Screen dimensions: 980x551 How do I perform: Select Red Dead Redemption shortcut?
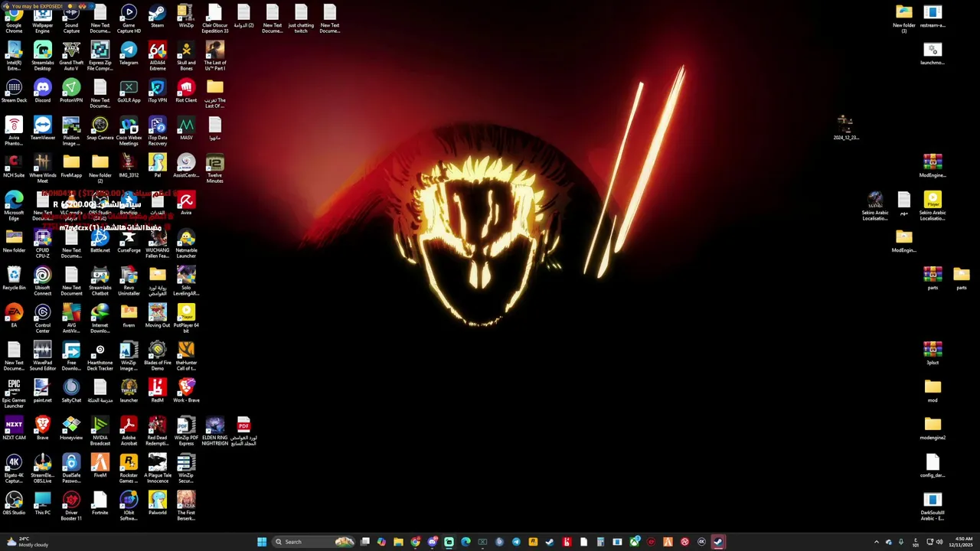click(157, 432)
